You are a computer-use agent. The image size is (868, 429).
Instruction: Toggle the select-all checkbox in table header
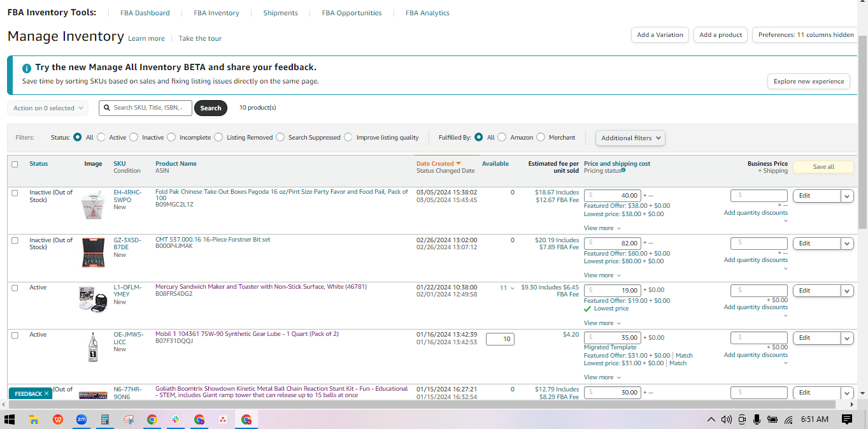[15, 164]
